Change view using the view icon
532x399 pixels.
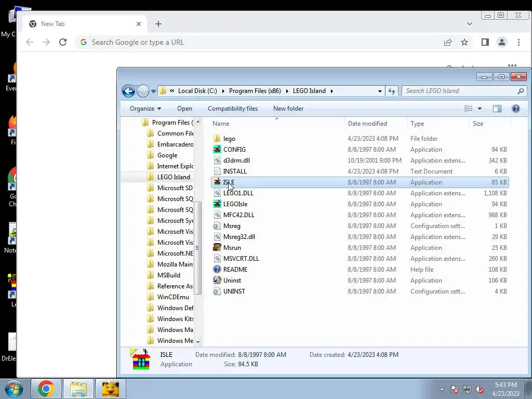coord(469,109)
